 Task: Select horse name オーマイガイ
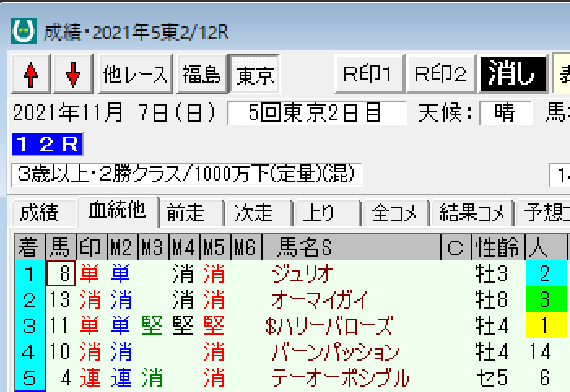tap(320, 299)
